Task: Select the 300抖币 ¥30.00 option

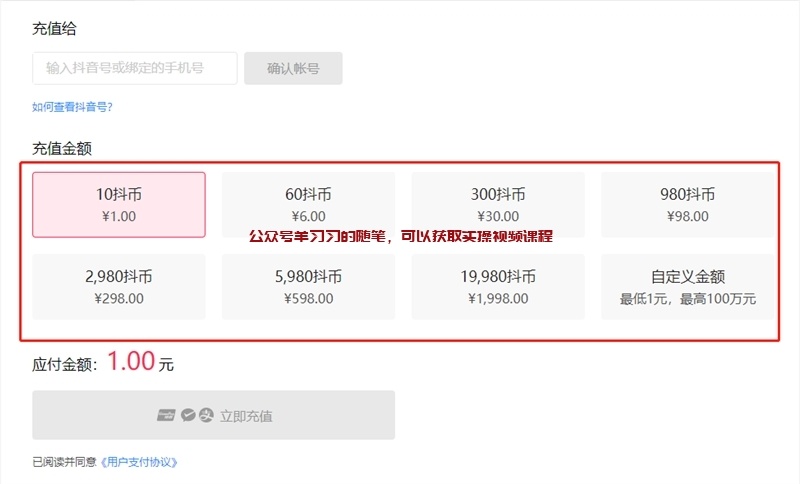Action: (x=498, y=204)
